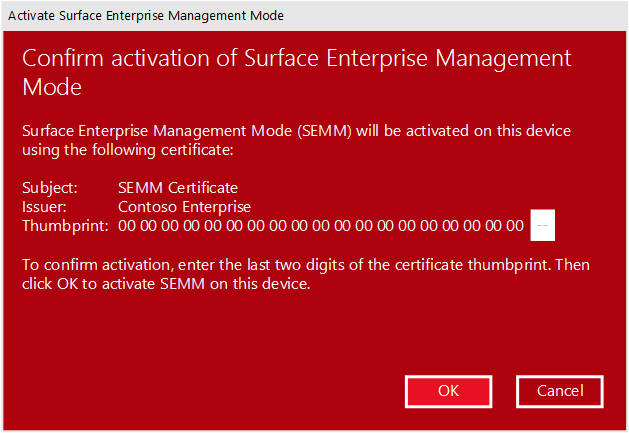The image size is (629, 433).
Task: Click the dialog title bar text
Action: pos(146,16)
